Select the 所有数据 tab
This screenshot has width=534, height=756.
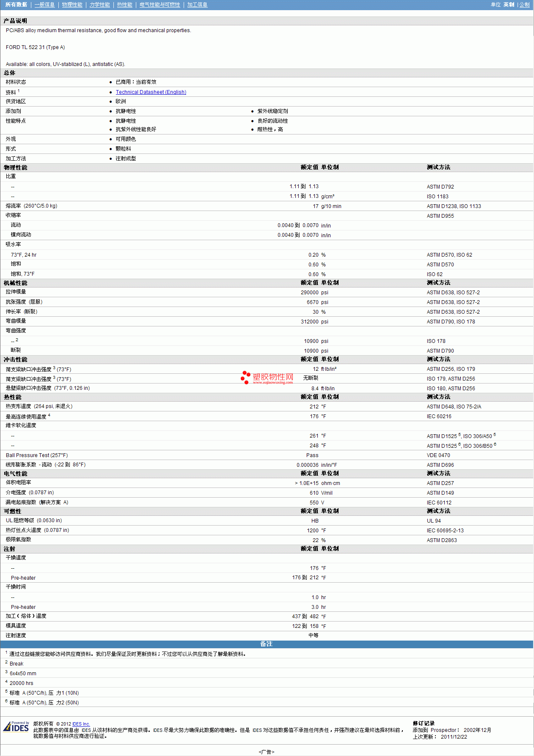16,5
